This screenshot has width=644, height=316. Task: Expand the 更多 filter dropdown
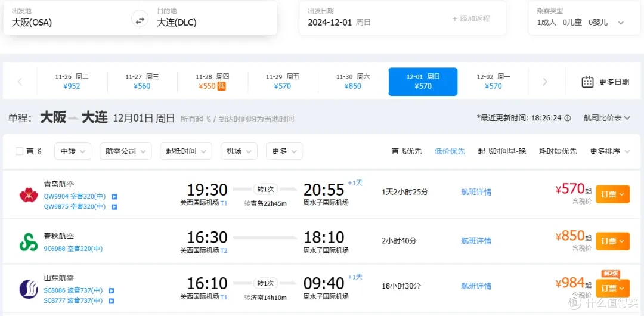click(284, 151)
